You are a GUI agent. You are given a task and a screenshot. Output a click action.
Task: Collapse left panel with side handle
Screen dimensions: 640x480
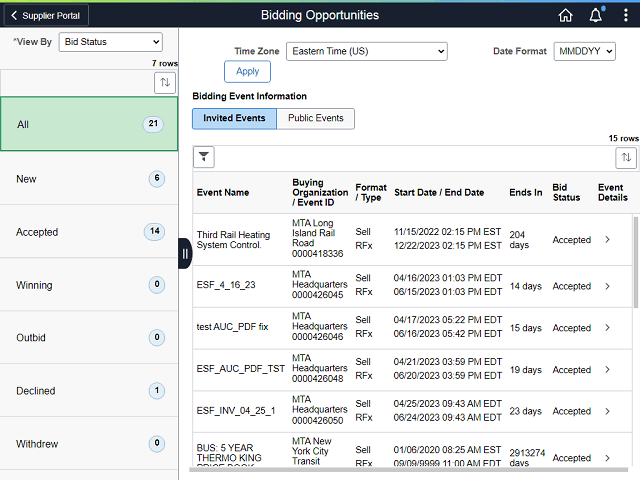pyautogui.click(x=185, y=253)
